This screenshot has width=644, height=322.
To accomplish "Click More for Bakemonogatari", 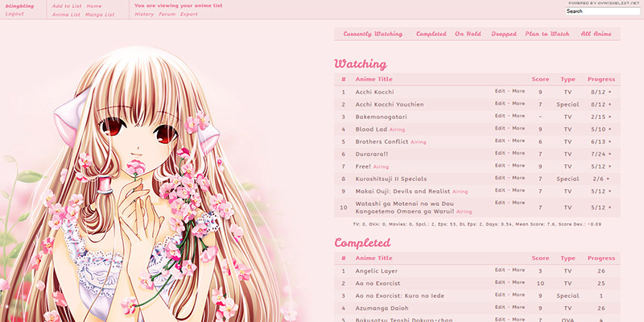I will (x=518, y=116).
